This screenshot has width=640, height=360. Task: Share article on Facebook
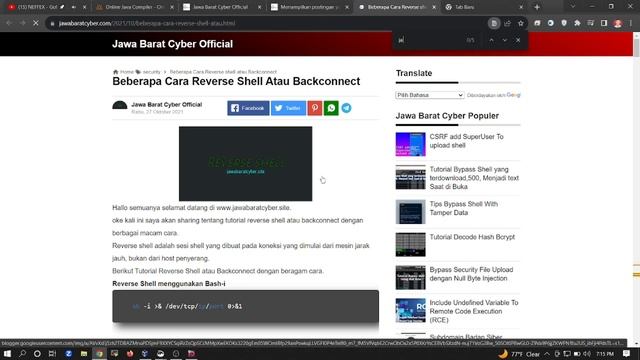[x=248, y=108]
